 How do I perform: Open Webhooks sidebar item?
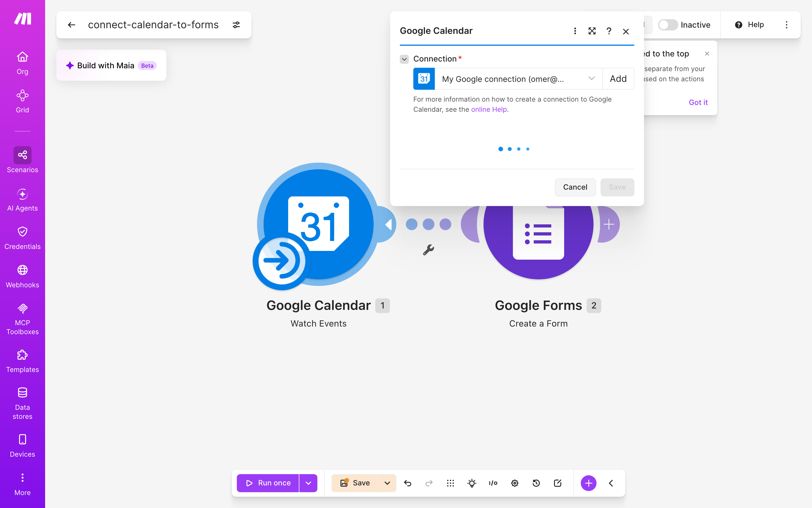pyautogui.click(x=23, y=276)
